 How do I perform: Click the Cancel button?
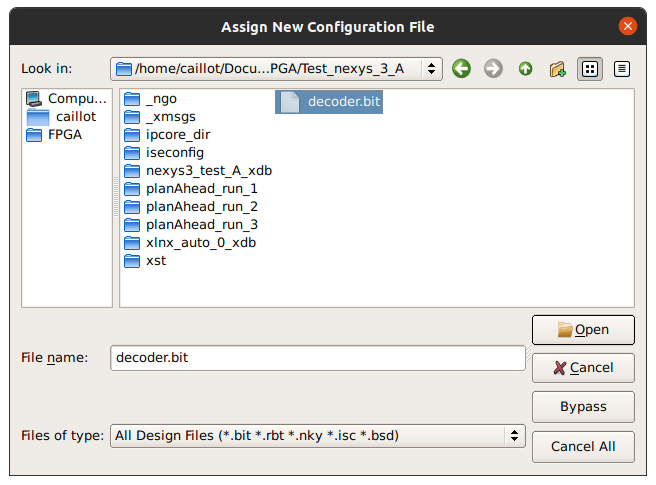coord(583,368)
